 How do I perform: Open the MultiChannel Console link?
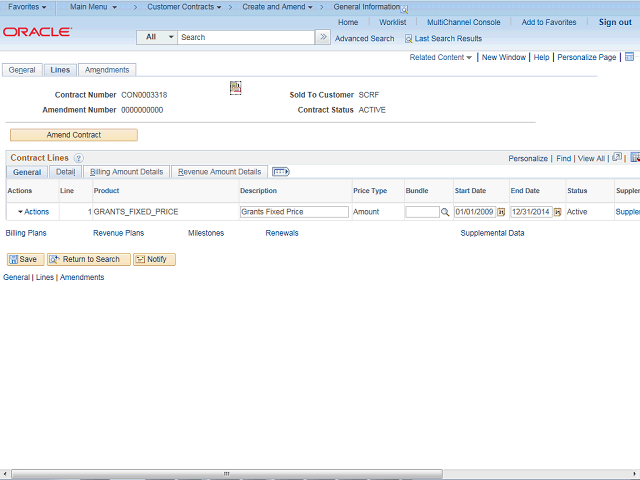pos(464,22)
